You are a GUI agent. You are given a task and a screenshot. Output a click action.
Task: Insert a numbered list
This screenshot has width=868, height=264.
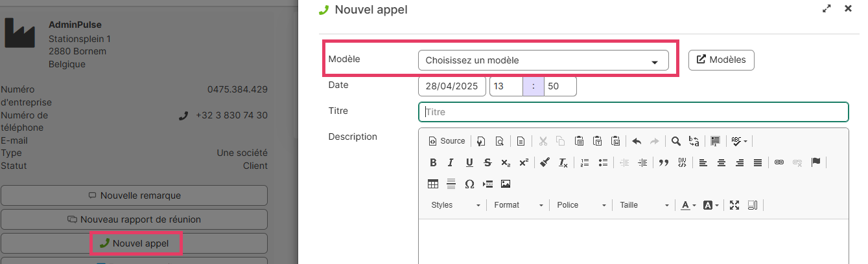coord(584,162)
